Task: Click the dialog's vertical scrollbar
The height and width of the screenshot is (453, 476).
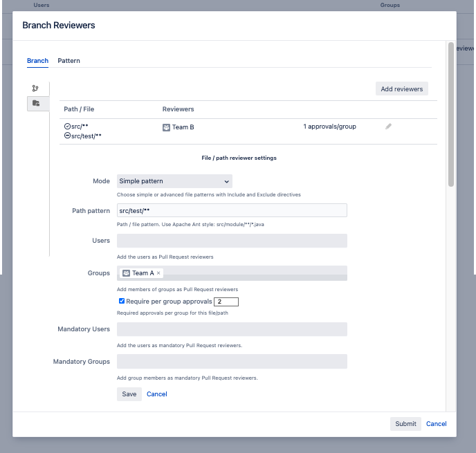Action: (x=451, y=114)
